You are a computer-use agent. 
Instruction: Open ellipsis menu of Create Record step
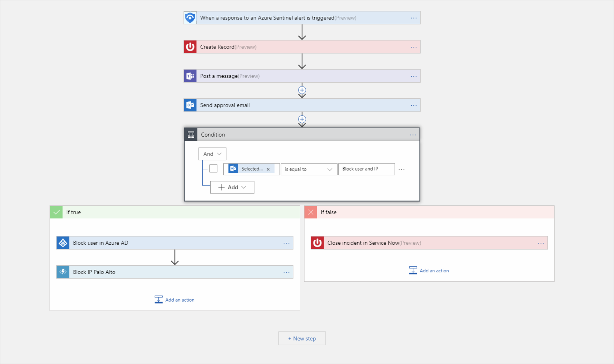tap(413, 47)
